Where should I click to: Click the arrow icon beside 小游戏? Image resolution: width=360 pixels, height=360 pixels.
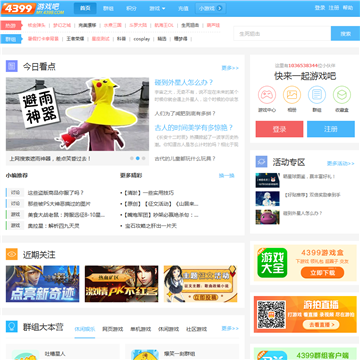(x=219, y=9)
